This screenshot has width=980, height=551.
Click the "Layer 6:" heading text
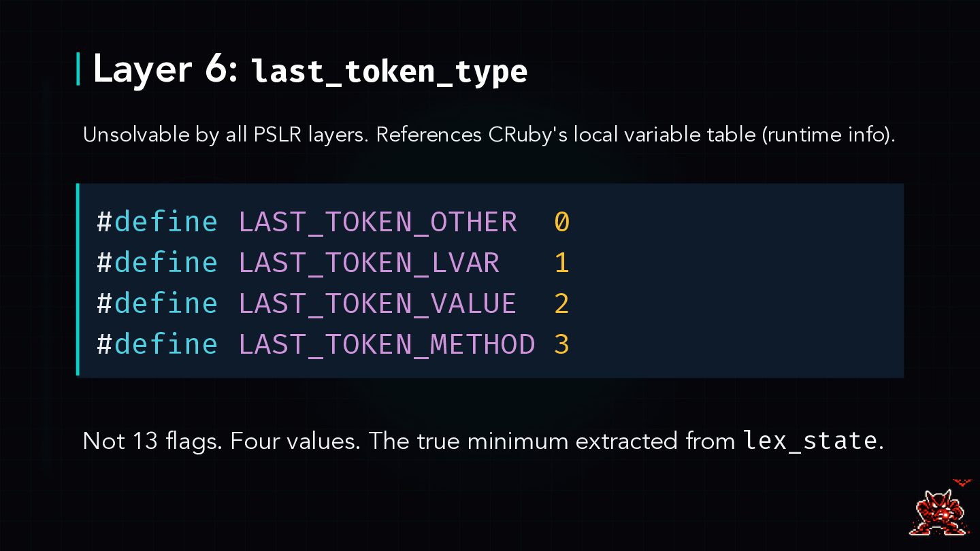pyautogui.click(x=165, y=69)
